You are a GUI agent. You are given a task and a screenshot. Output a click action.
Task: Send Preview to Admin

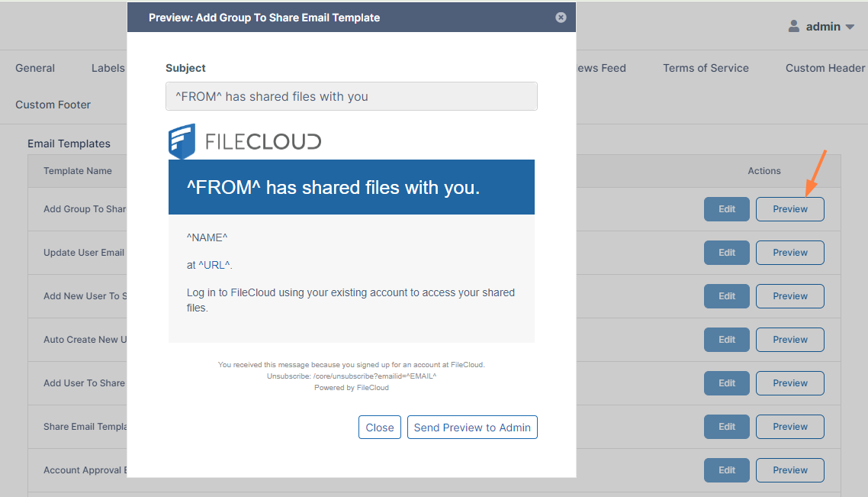(472, 428)
